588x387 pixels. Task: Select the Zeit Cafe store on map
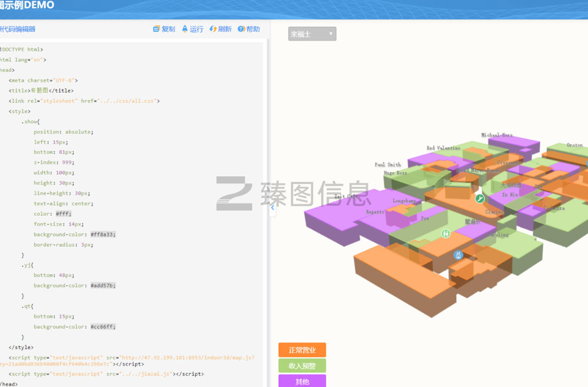pyautogui.click(x=346, y=197)
